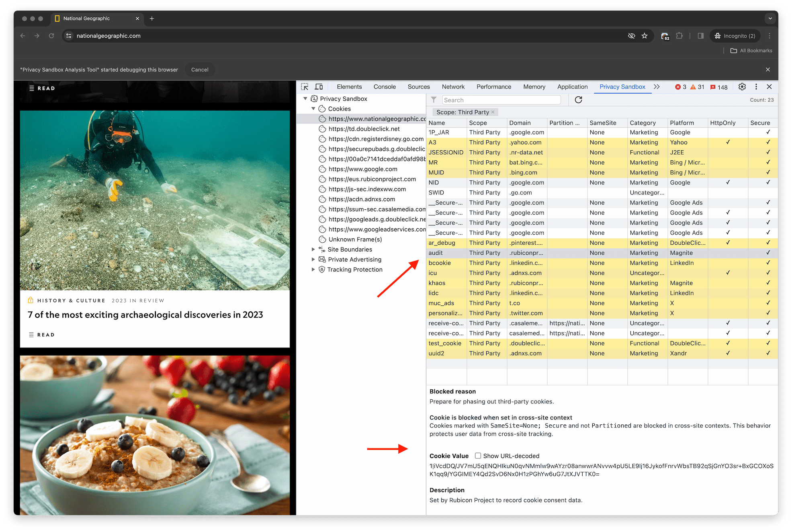The width and height of the screenshot is (792, 532).
Task: Click the error count red circle icon
Action: 678,87
